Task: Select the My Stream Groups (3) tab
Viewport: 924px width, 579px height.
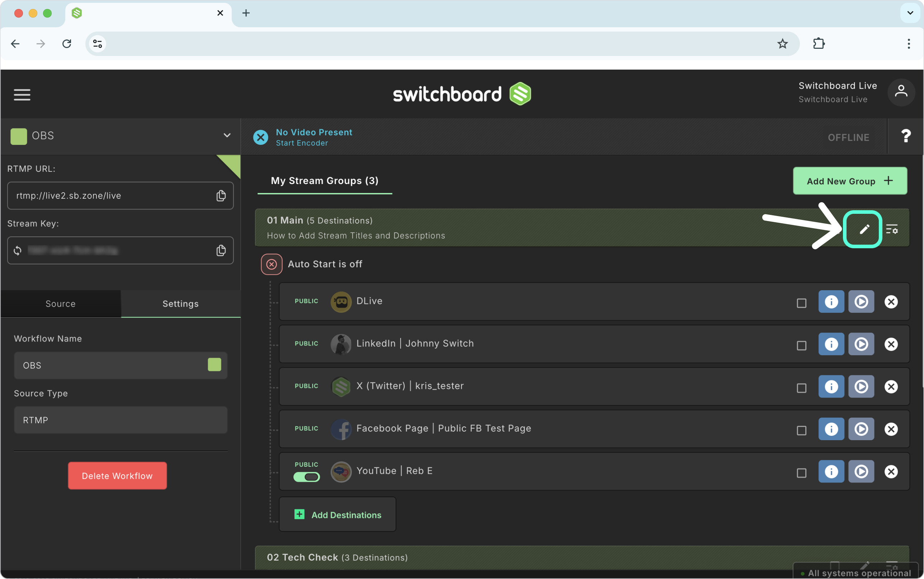Action: 325,181
